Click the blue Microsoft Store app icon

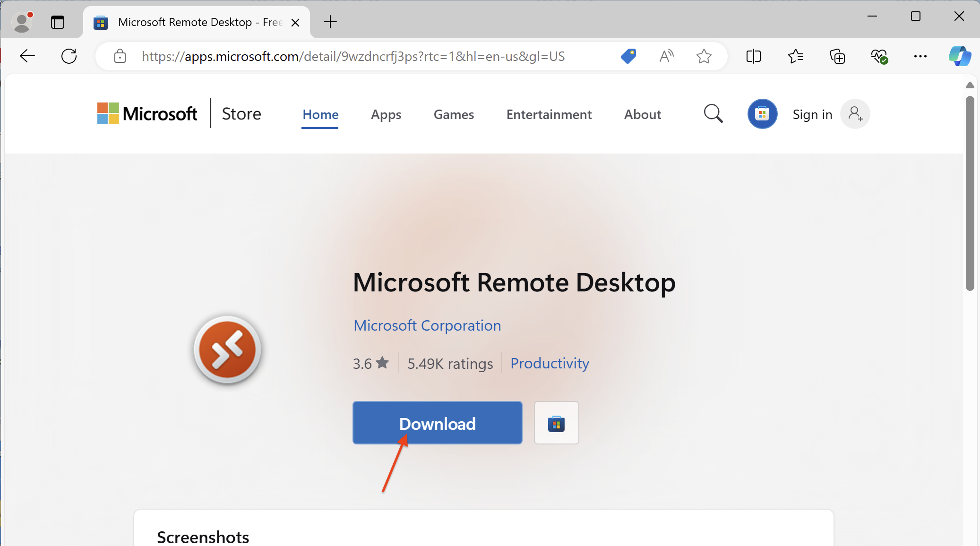point(762,114)
